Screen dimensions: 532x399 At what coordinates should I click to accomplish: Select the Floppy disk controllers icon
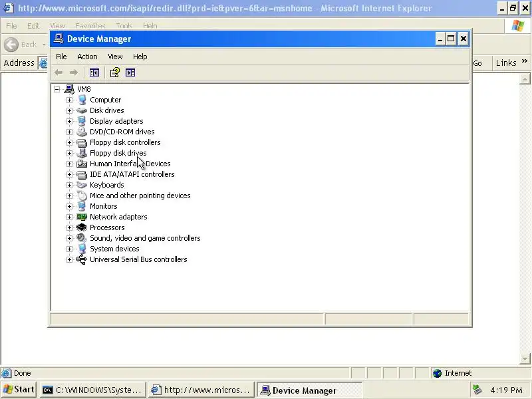click(82, 142)
